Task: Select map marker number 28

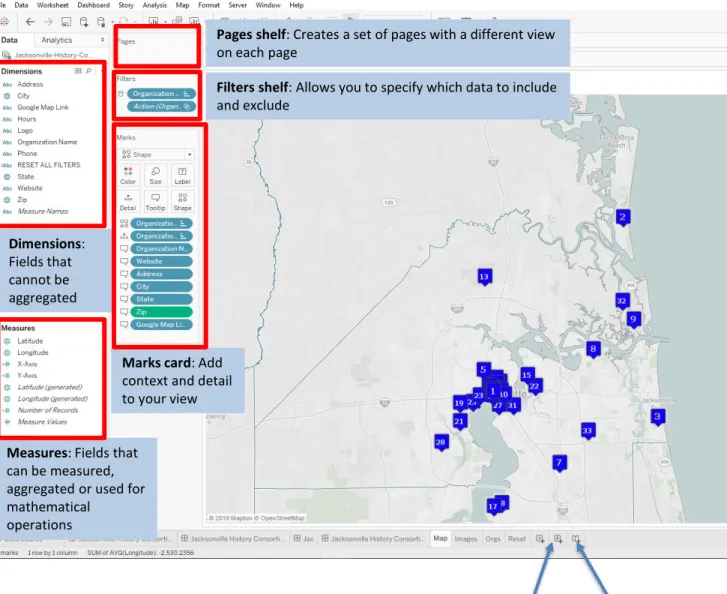Action: click(441, 443)
